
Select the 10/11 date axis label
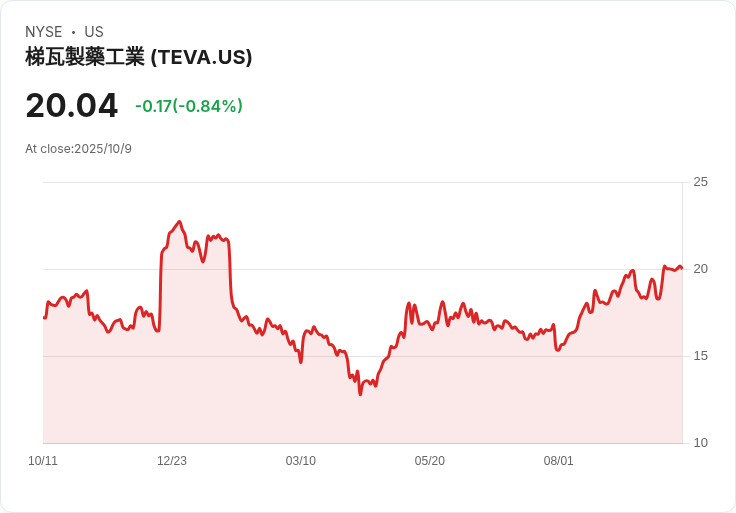pos(43,460)
